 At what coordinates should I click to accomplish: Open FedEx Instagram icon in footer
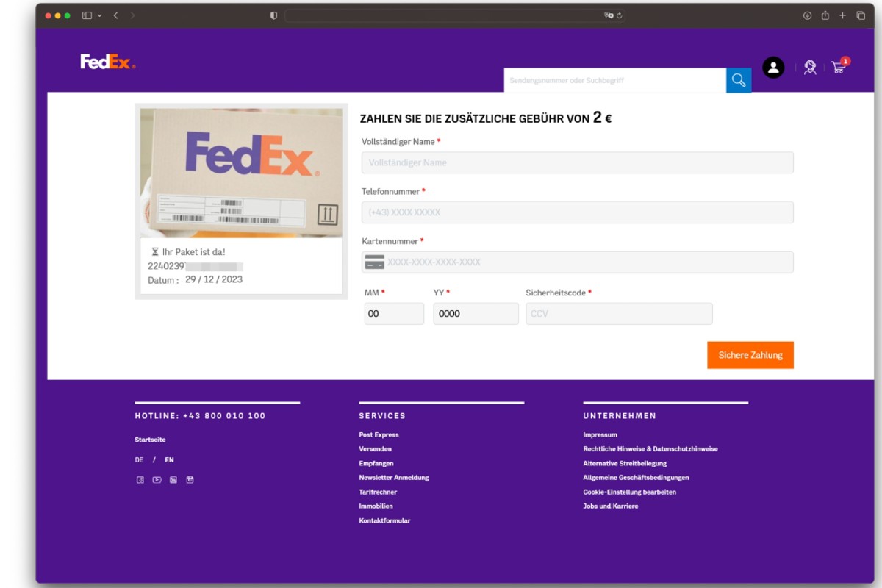pyautogui.click(x=190, y=480)
